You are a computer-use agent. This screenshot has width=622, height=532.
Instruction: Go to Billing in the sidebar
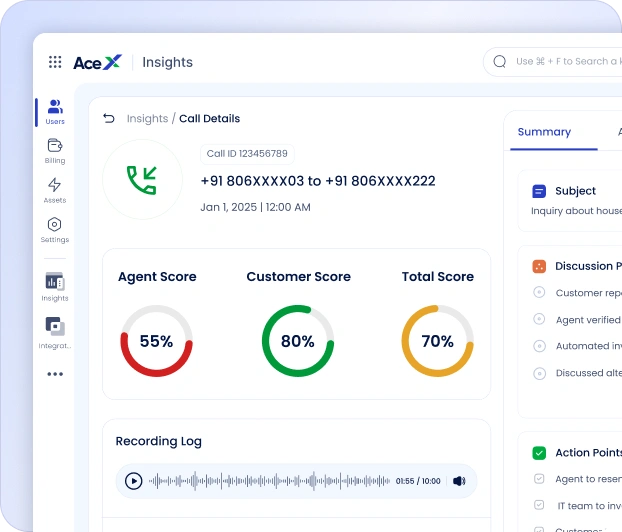click(55, 151)
